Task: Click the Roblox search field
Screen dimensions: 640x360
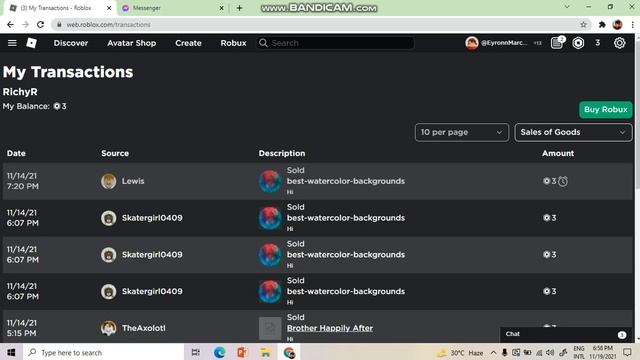Action: click(335, 43)
